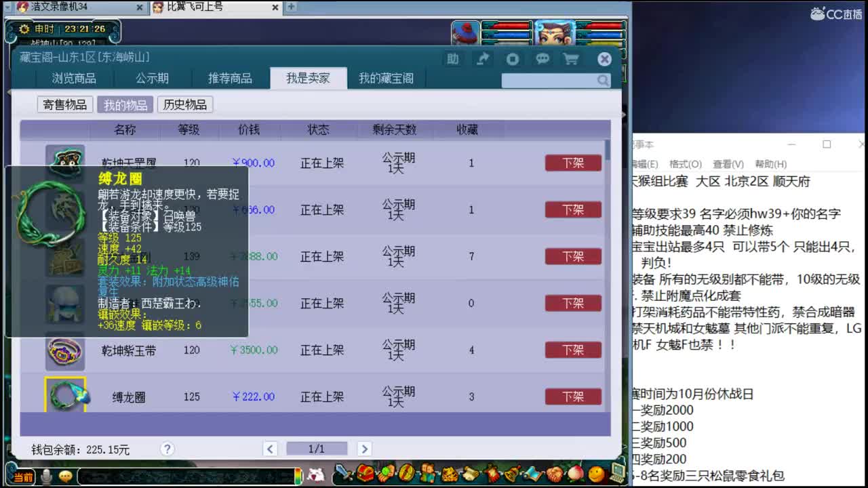Click the search magnifier icon

click(602, 81)
